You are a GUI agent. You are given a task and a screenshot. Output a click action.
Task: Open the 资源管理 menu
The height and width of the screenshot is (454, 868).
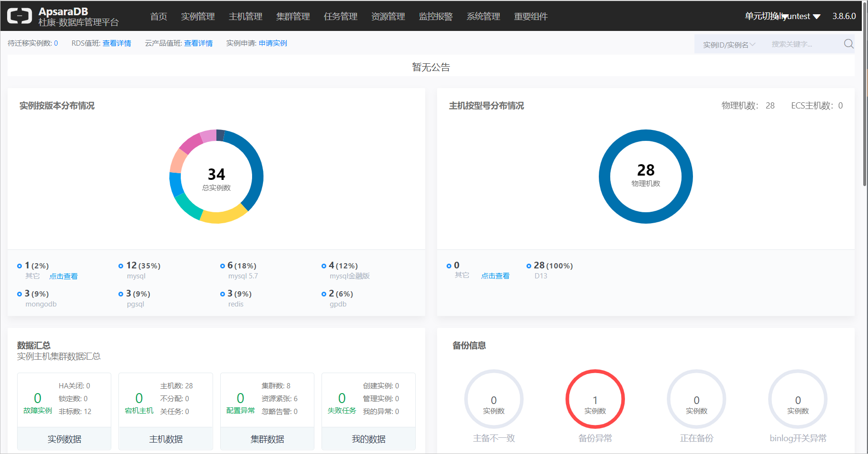388,16
